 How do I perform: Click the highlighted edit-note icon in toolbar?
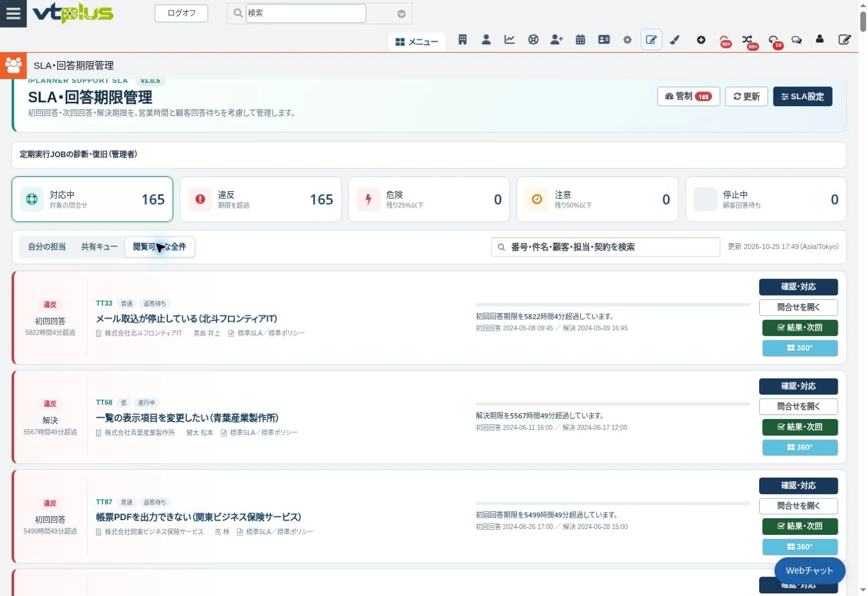pyautogui.click(x=652, y=40)
